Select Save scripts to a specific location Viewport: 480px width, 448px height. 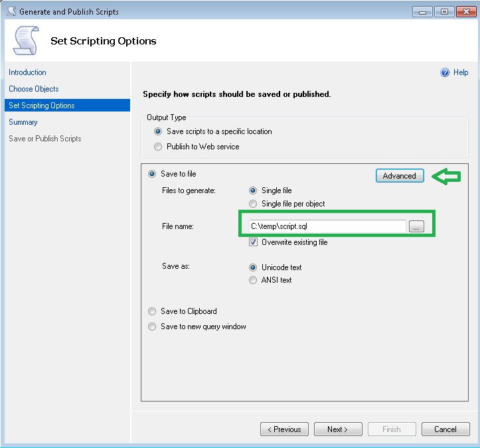(158, 131)
